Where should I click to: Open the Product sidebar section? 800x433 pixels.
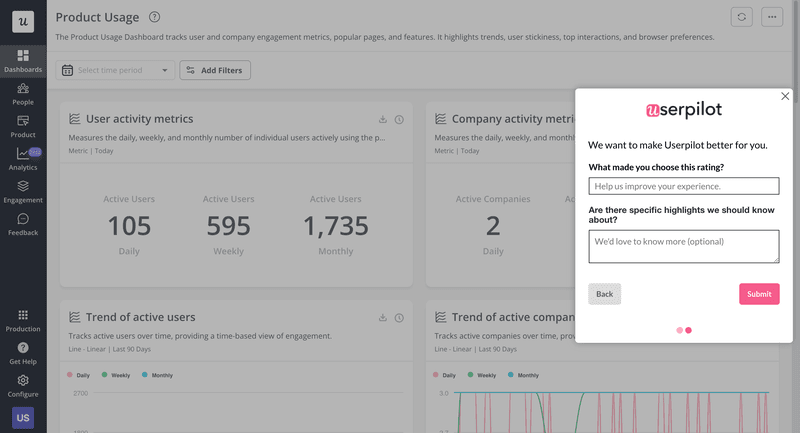tap(23, 126)
